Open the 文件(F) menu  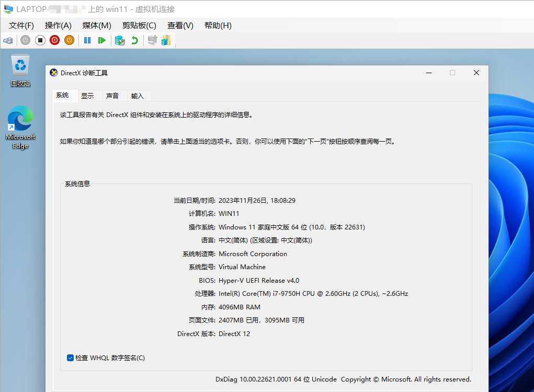tap(21, 26)
